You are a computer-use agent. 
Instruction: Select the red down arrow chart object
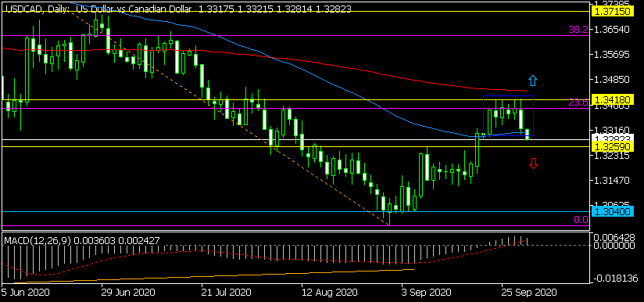point(533,164)
